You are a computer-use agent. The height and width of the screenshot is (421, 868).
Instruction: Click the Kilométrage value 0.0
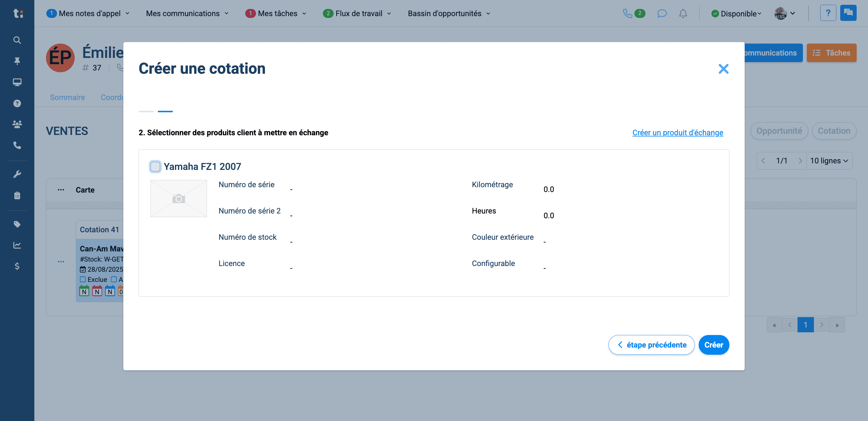click(x=549, y=189)
